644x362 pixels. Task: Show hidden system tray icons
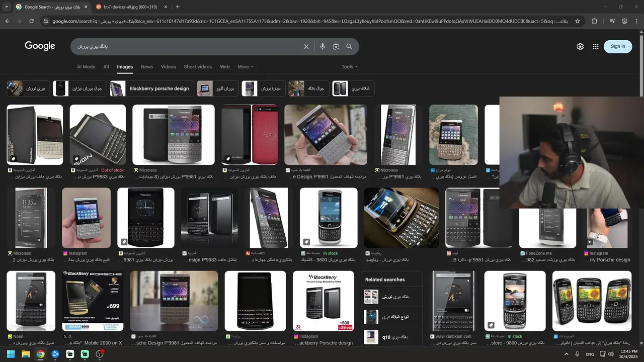tap(566, 354)
